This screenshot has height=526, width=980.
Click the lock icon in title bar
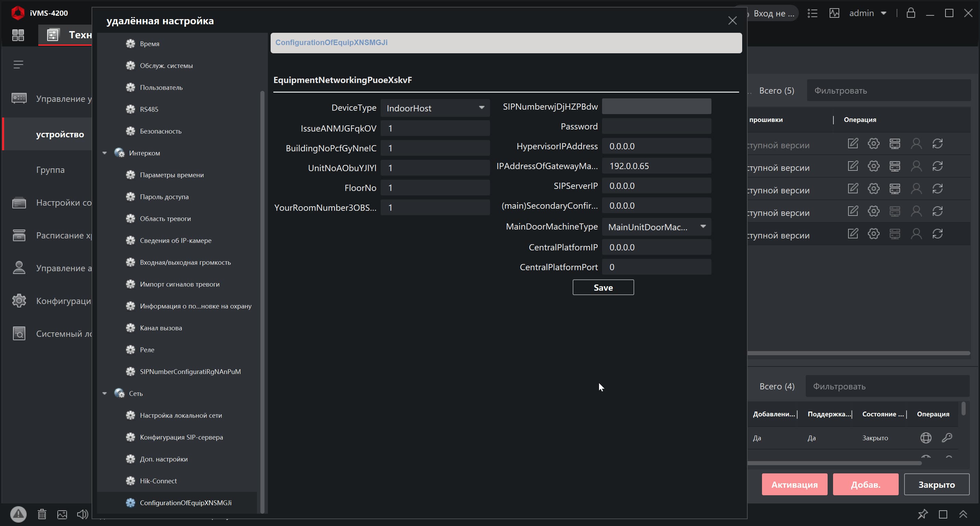click(910, 13)
